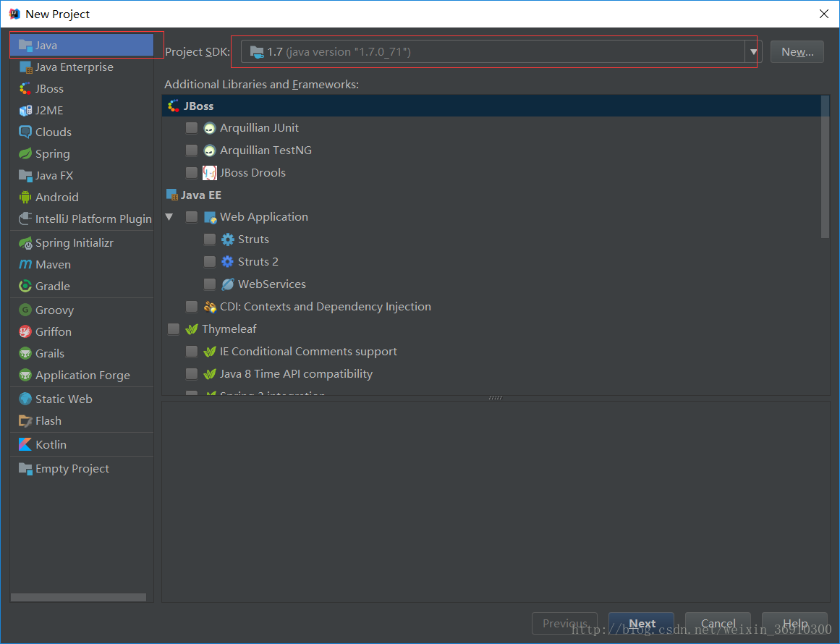
Task: Click the Kotlin icon
Action: pyautogui.click(x=25, y=444)
